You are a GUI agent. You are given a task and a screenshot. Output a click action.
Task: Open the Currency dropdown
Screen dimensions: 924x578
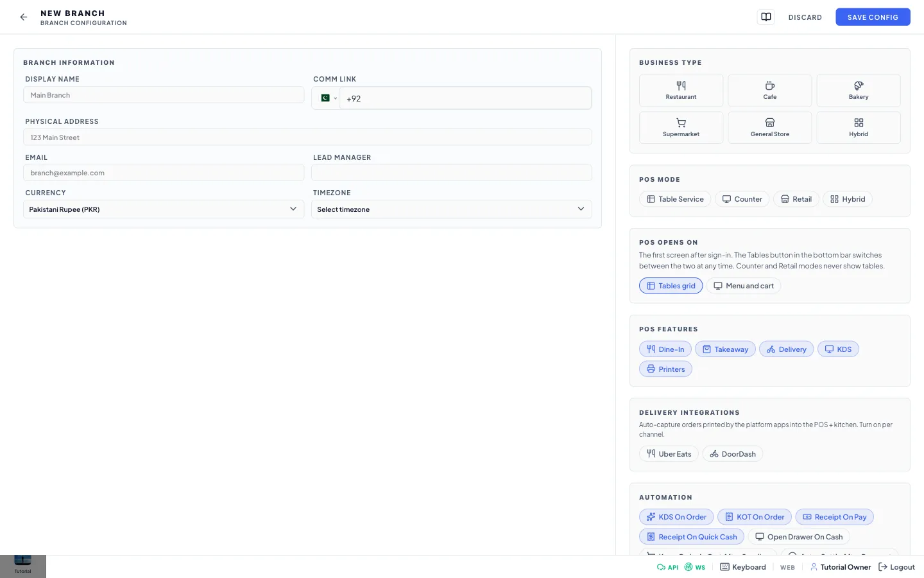click(x=164, y=209)
